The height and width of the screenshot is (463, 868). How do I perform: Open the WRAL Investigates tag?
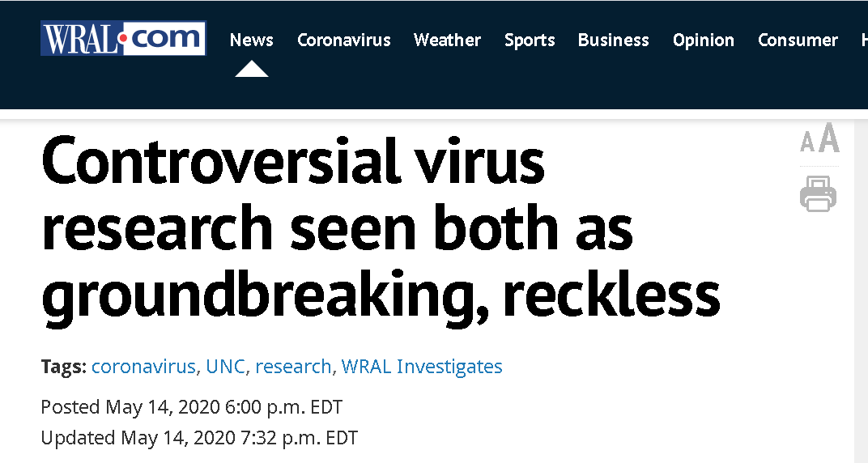click(422, 366)
